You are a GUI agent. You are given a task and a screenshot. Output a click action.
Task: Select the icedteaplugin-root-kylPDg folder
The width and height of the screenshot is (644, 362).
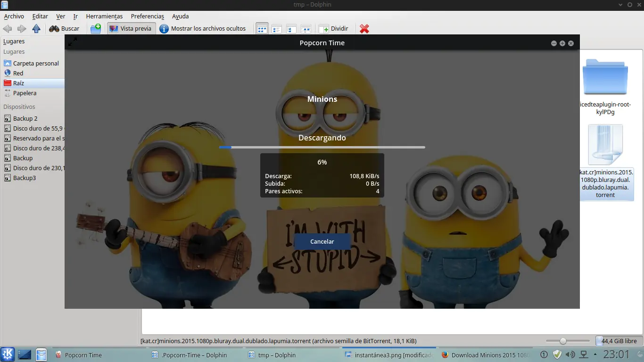605,86
